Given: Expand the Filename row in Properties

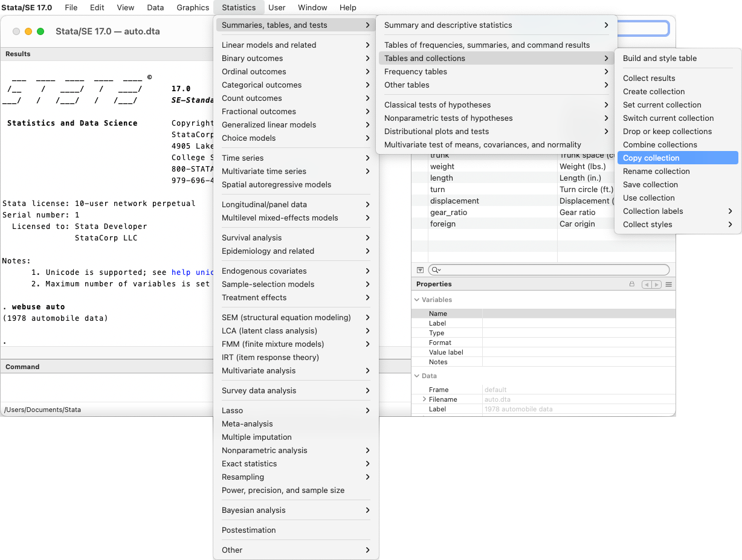Looking at the screenshot, I should 424,399.
